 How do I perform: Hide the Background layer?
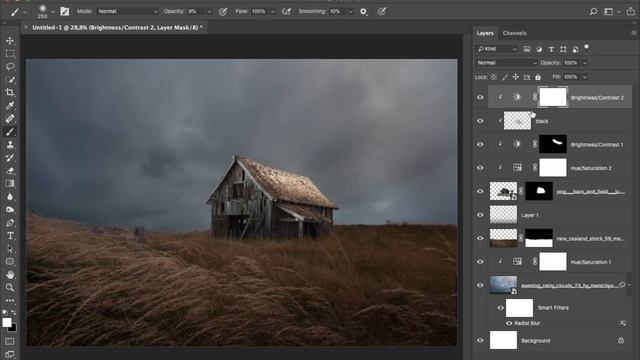pyautogui.click(x=480, y=340)
